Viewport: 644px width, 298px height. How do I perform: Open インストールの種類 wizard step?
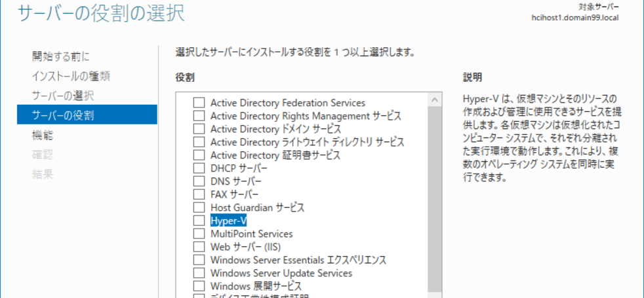click(71, 76)
